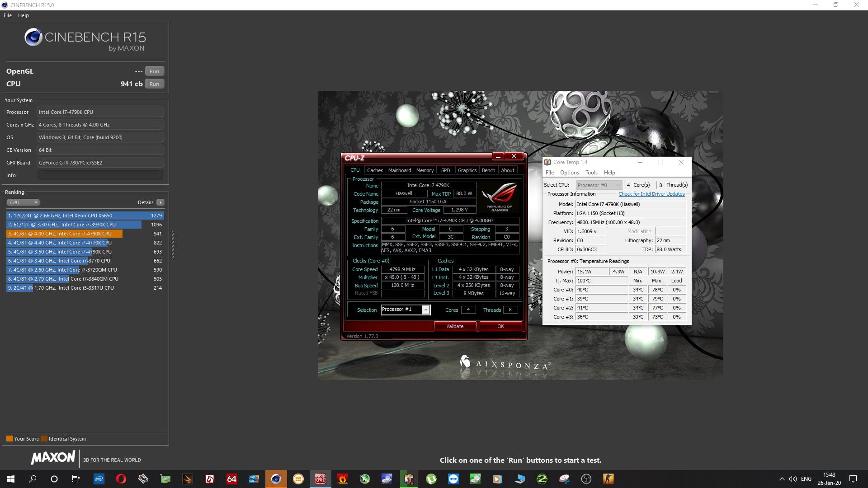This screenshot has height=488, width=868.
Task: Expand the ranking Details arrow
Action: (x=160, y=202)
